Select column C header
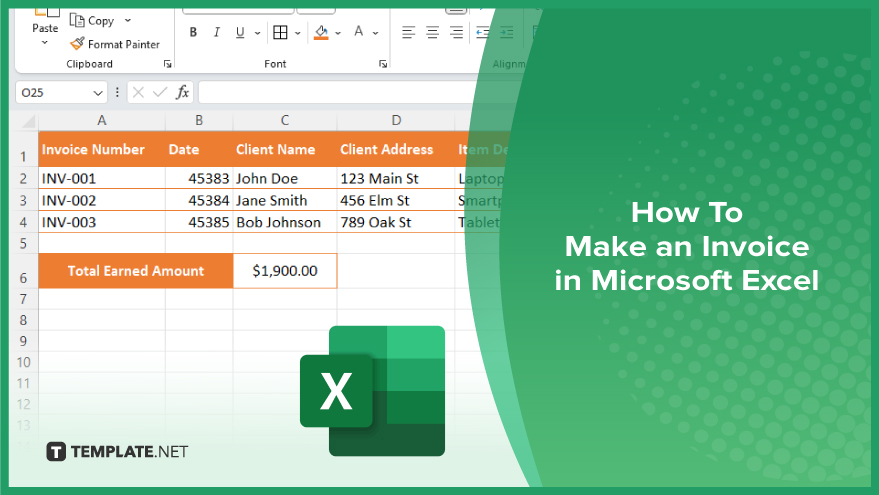The image size is (879, 495). click(285, 120)
